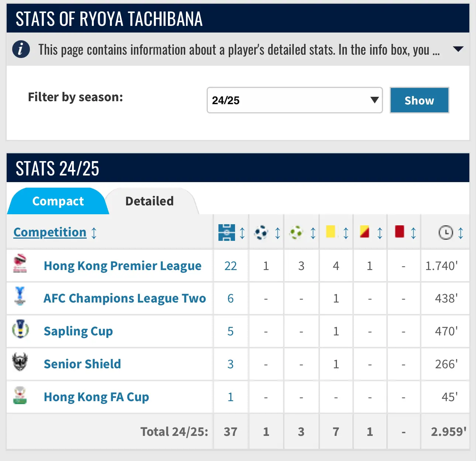The image size is (476, 461).
Task: Click the Senior Shield emblem icon
Action: (20, 362)
